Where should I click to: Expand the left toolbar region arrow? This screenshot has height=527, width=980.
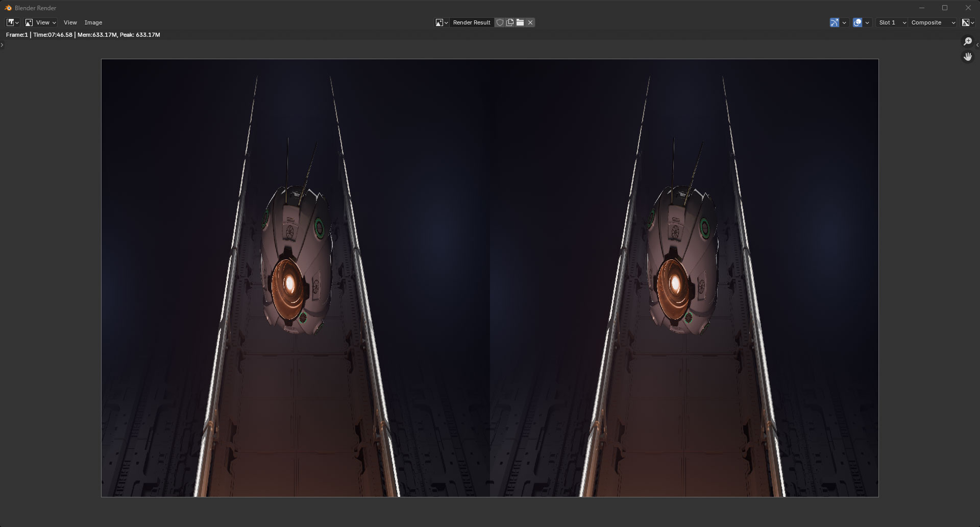[x=2, y=45]
